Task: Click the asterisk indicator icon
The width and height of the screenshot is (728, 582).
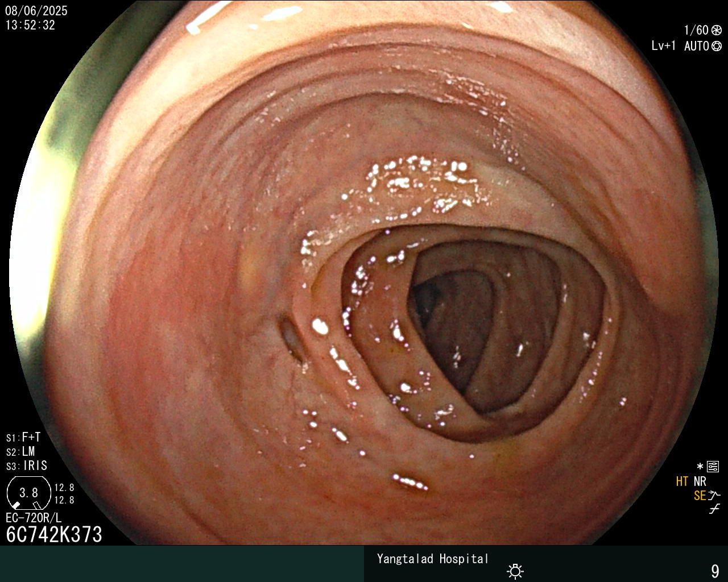Action: pos(700,467)
